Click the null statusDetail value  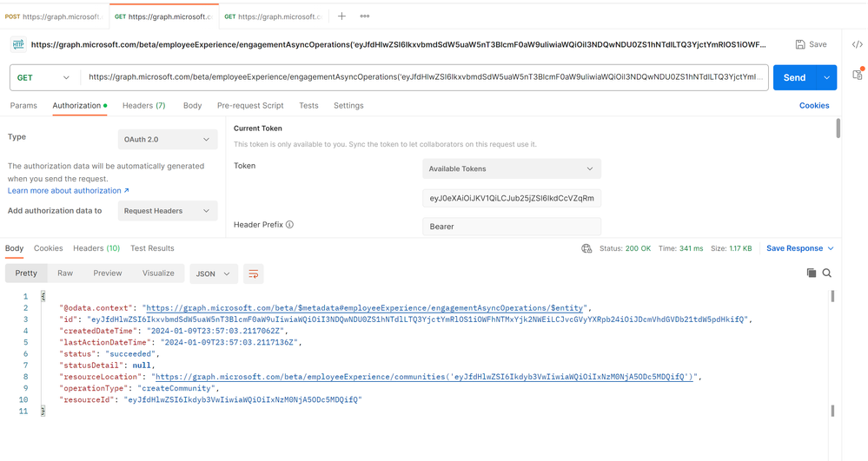coord(141,366)
